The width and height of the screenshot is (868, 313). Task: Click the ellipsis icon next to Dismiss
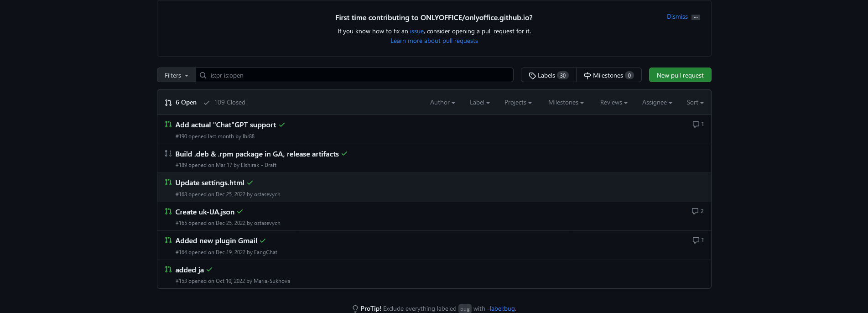(x=696, y=17)
